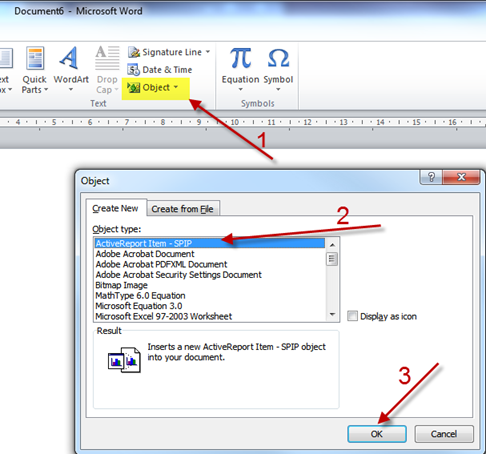Image resolution: width=486 pixels, height=454 pixels.
Task: Select Bitmap Image object type
Action: click(210, 285)
